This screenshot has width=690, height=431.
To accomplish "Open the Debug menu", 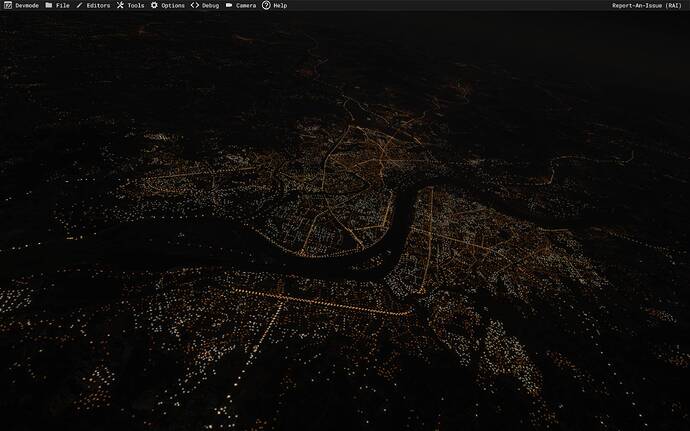I will [x=205, y=6].
